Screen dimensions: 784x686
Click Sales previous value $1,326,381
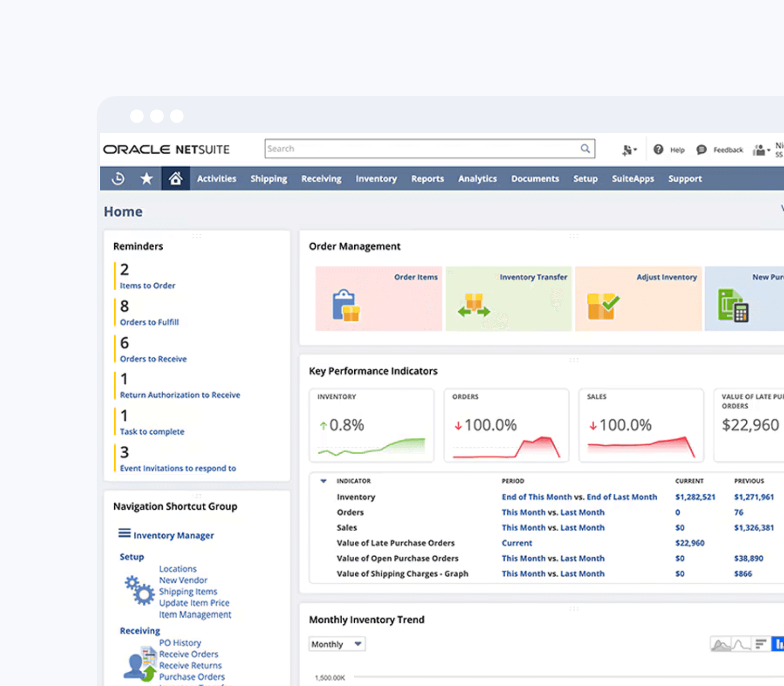click(754, 528)
